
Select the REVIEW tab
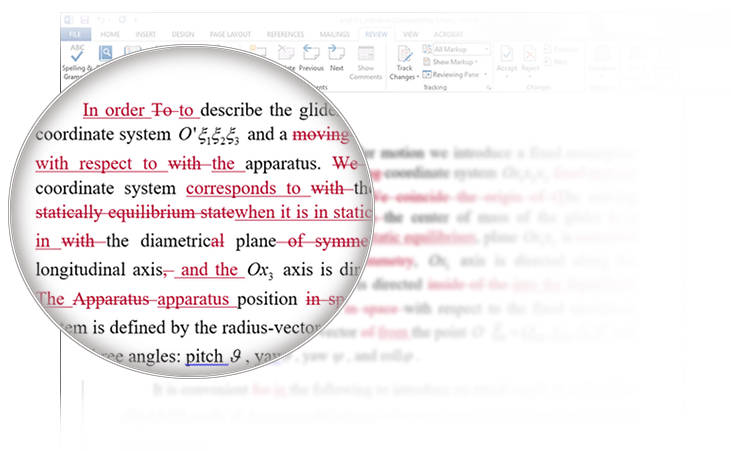click(376, 35)
